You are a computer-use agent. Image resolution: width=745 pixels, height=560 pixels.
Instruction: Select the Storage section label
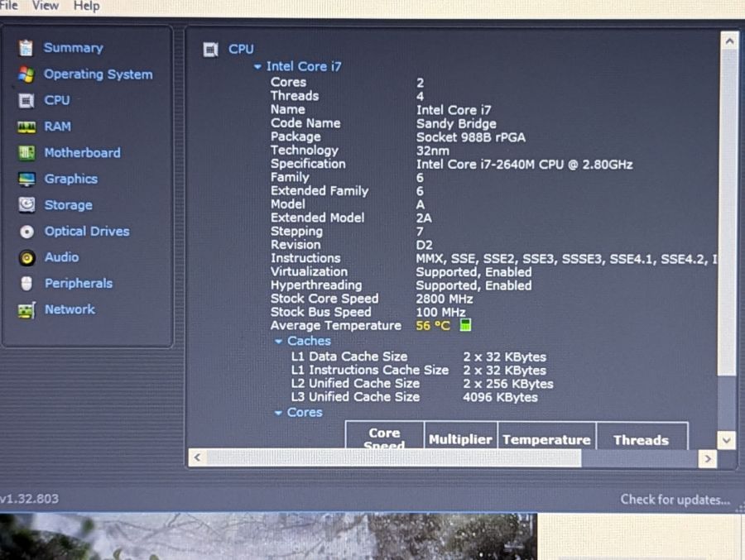point(69,205)
